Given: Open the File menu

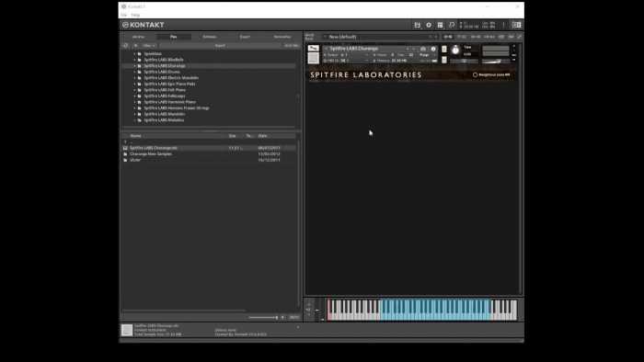Looking at the screenshot, I should click(123, 15).
